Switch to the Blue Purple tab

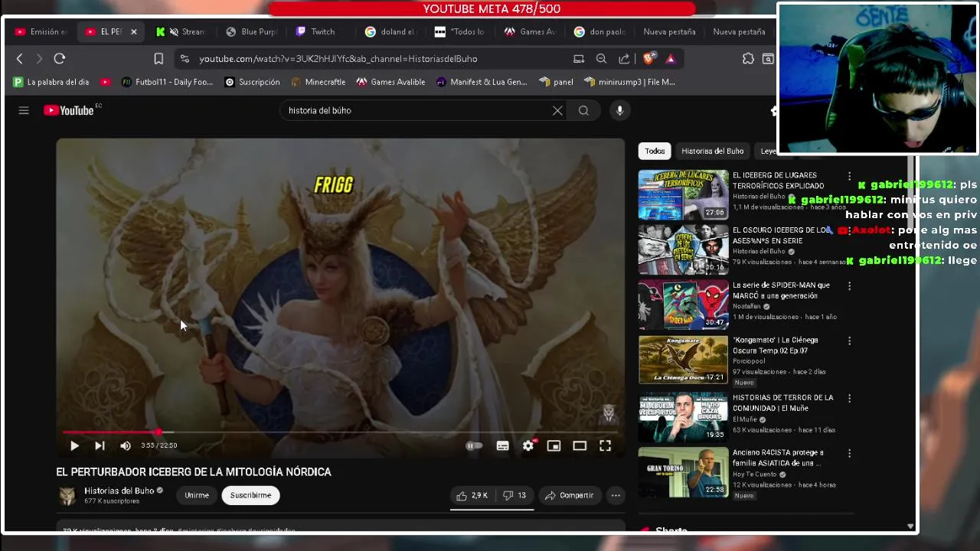251,31
